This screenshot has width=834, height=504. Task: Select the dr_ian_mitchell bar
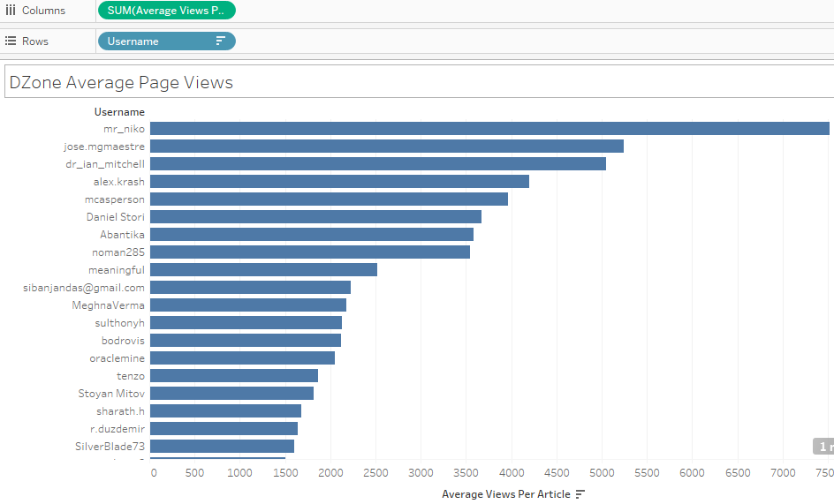pos(377,164)
